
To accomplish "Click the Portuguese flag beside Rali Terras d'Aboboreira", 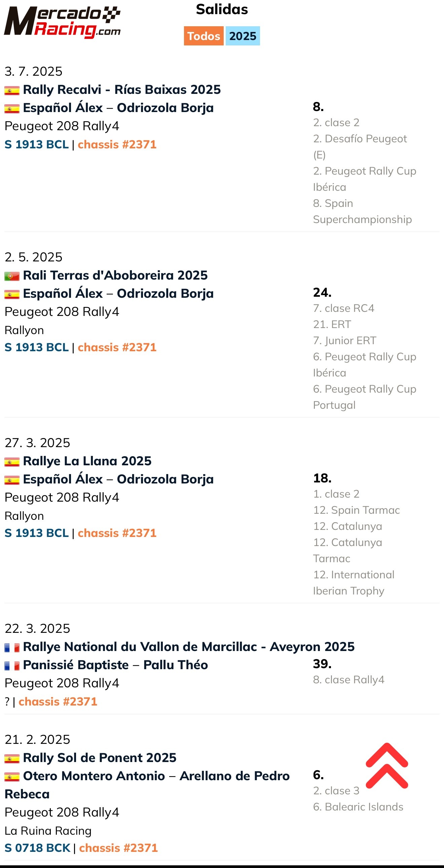I will (12, 276).
